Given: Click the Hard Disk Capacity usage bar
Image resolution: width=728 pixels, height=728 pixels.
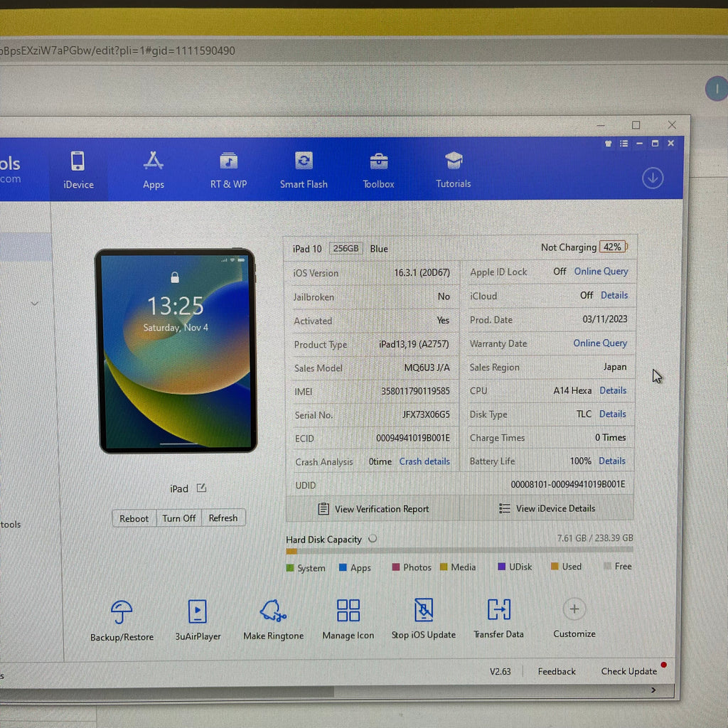Looking at the screenshot, I should (x=460, y=550).
